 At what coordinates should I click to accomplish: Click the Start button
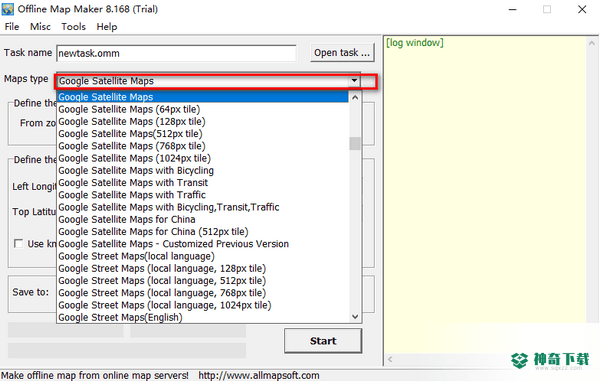point(323,341)
